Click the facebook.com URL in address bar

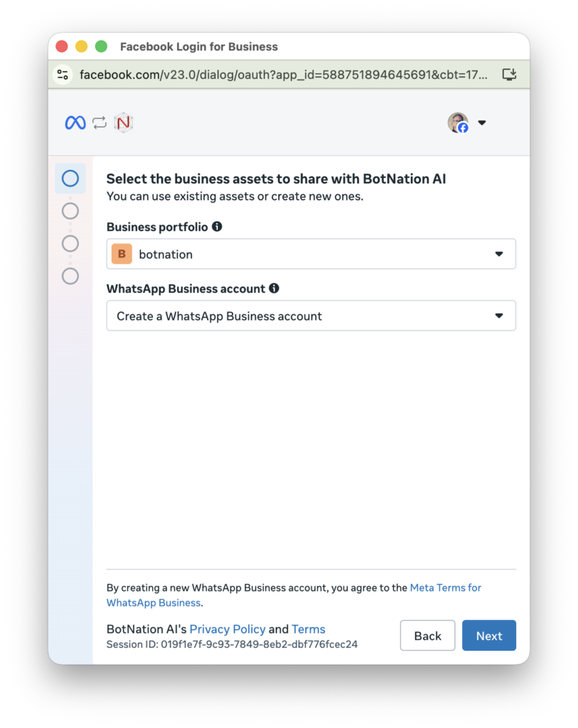click(x=283, y=74)
